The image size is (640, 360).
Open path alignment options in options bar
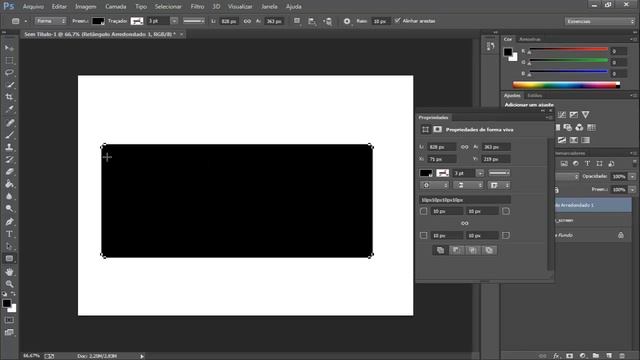pos(312,21)
